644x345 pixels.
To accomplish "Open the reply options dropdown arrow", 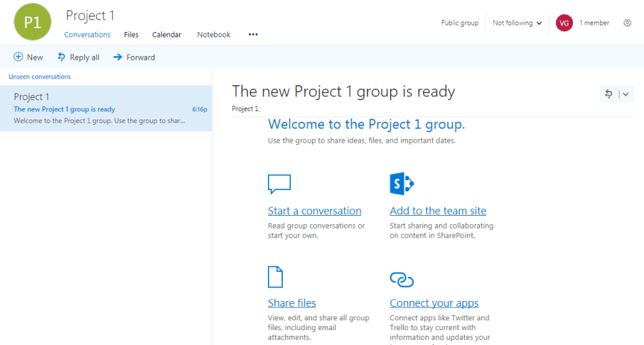I will tap(626, 94).
